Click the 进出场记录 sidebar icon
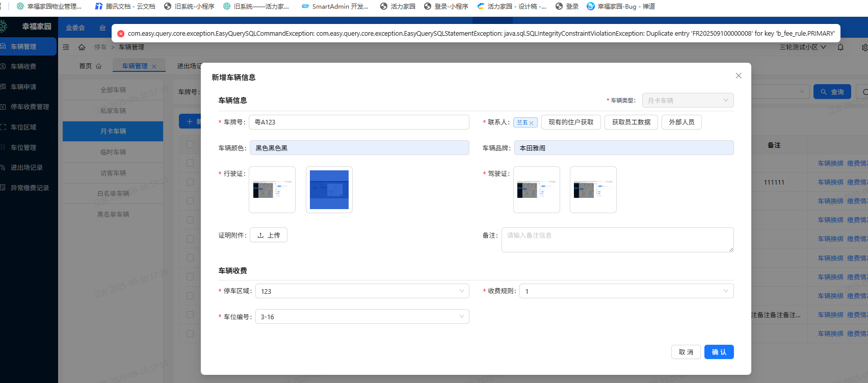The width and height of the screenshot is (868, 383). click(x=3, y=167)
